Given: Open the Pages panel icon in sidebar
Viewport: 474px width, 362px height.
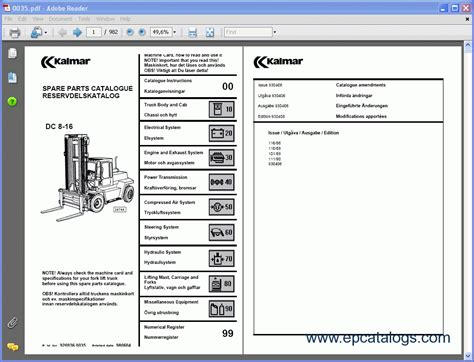Looking at the screenshot, I should tap(12, 53).
